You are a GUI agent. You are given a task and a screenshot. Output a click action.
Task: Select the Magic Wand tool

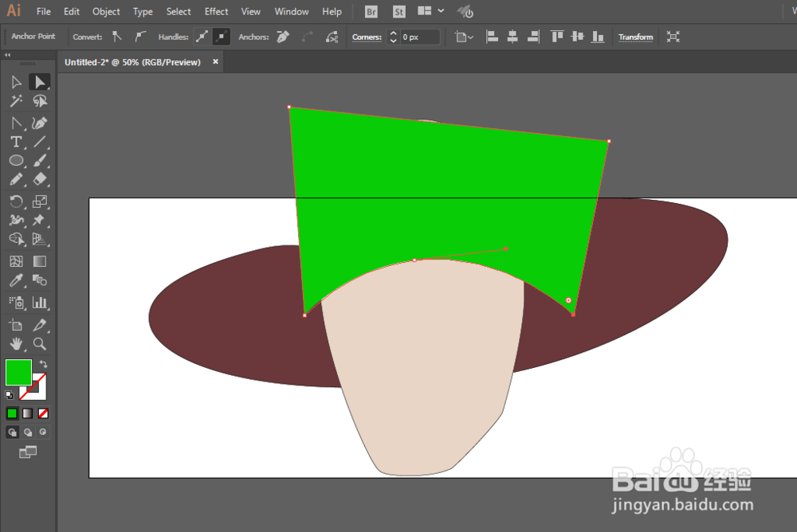pyautogui.click(x=16, y=101)
